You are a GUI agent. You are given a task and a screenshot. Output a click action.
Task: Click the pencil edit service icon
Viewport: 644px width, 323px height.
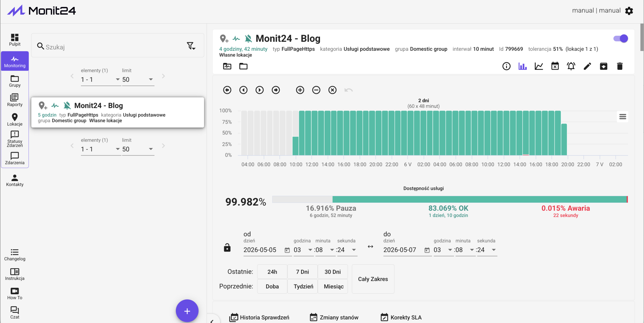tap(587, 66)
